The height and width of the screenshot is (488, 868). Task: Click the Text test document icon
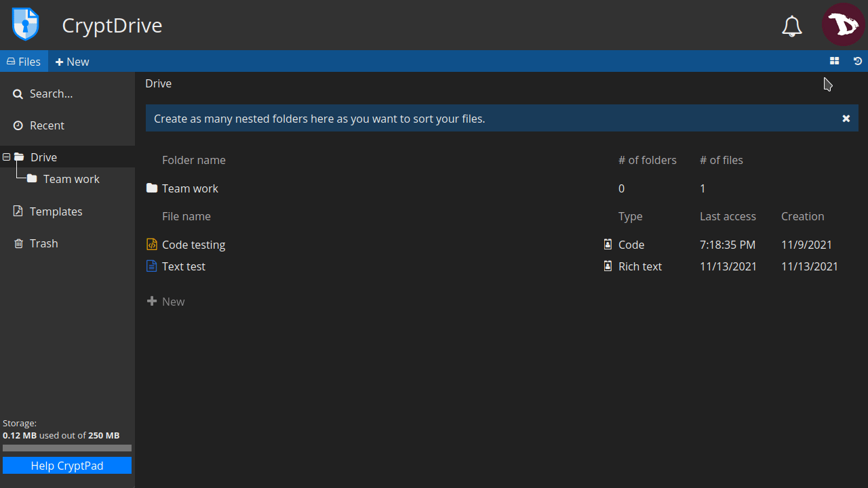coord(152,266)
